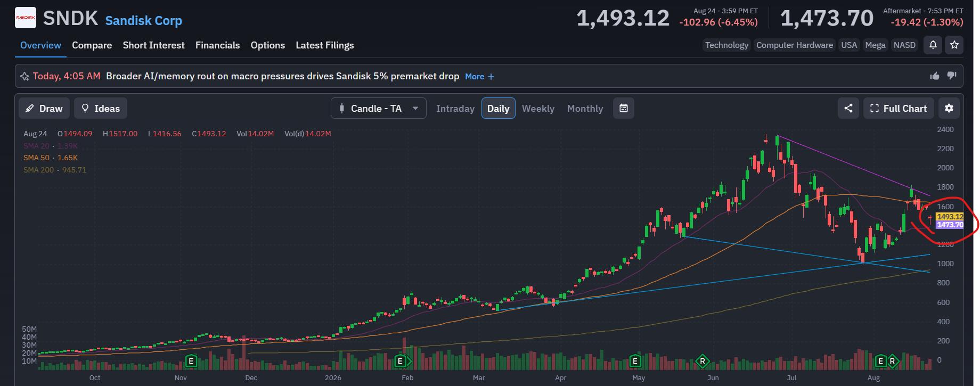Screen dimensions: 980x386
Task: Click the Technology sector tag
Action: click(x=726, y=45)
